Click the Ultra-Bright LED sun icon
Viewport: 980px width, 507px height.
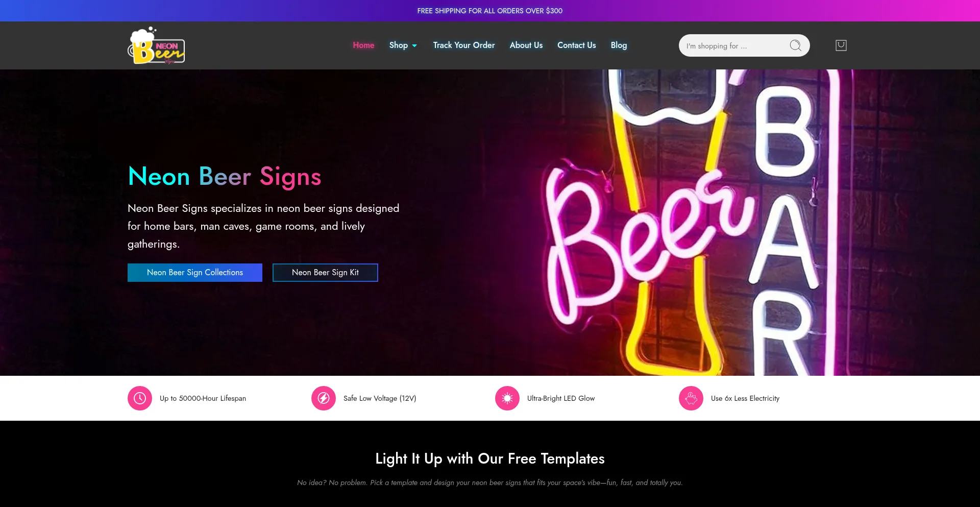[x=507, y=398]
